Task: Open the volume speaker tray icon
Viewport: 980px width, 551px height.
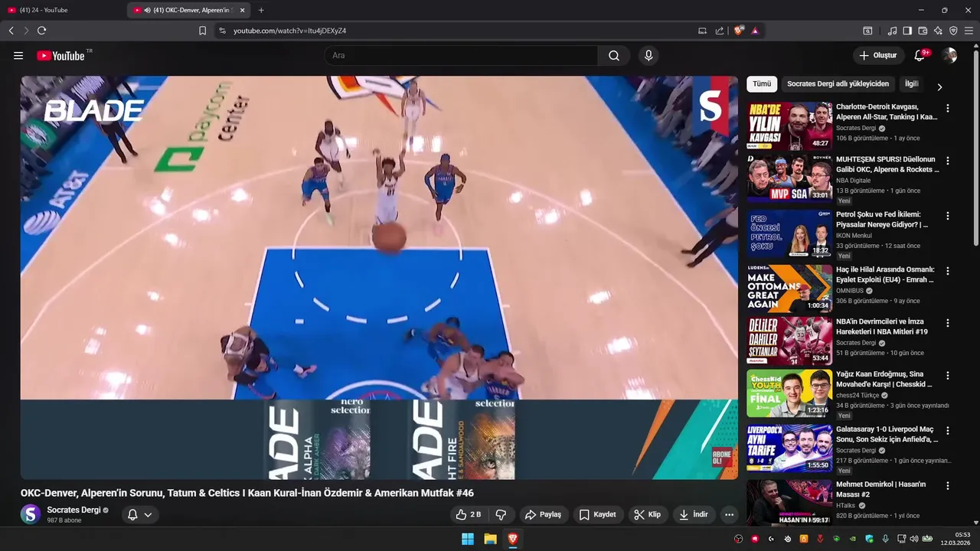Action: (x=913, y=539)
